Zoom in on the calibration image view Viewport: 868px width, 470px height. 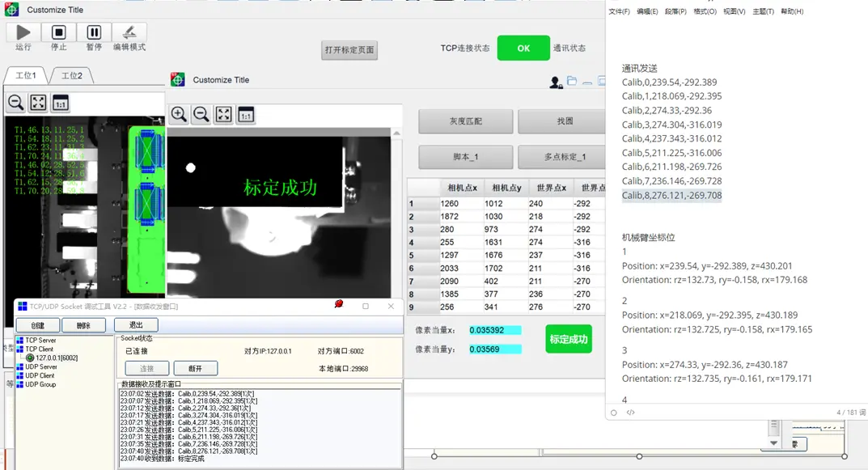[179, 115]
